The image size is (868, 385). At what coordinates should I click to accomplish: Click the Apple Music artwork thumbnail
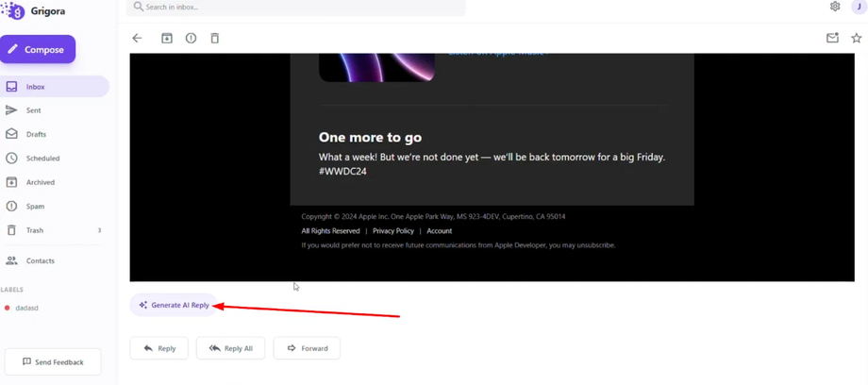(x=376, y=68)
